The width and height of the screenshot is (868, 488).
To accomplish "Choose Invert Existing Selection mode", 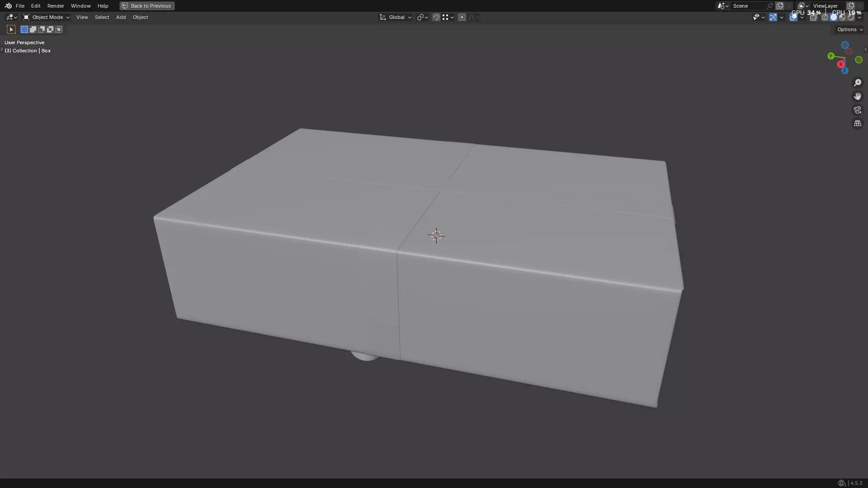I will pos(50,29).
